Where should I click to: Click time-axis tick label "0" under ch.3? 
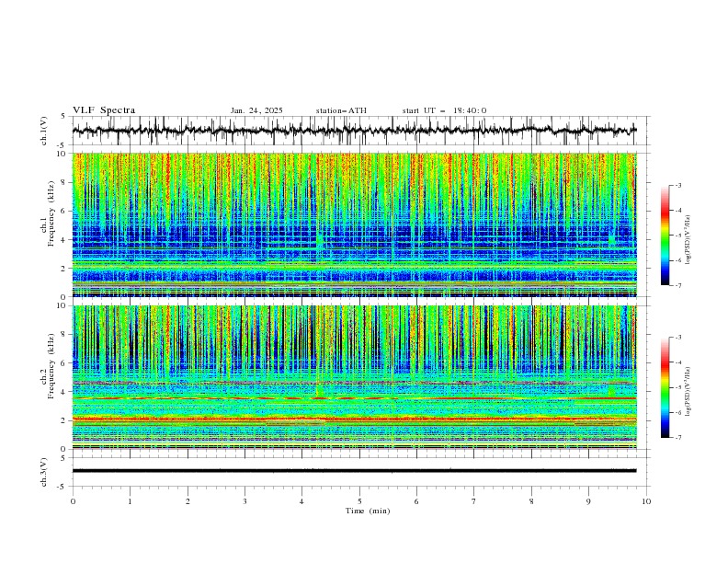(x=73, y=501)
